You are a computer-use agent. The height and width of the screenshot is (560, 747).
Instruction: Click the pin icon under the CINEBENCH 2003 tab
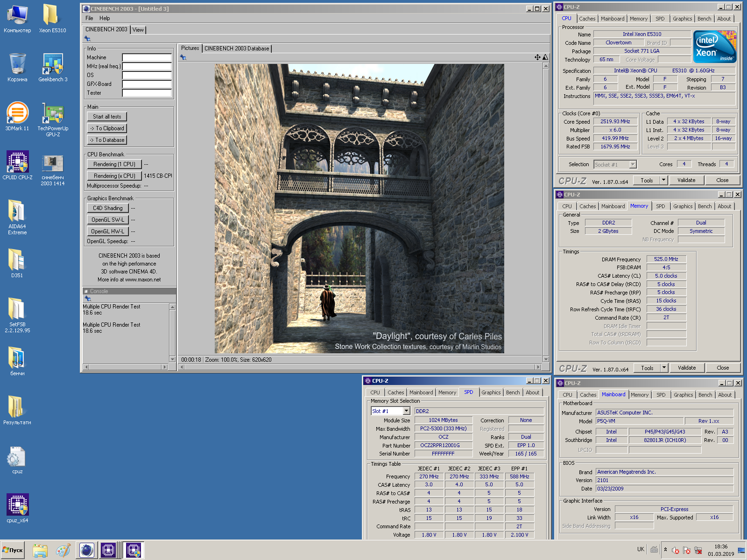pyautogui.click(x=87, y=39)
